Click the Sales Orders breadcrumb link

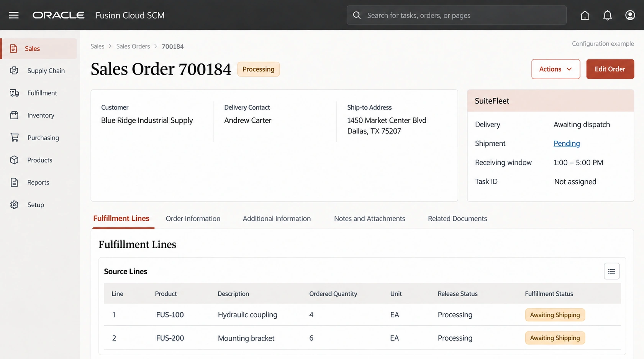pos(133,46)
